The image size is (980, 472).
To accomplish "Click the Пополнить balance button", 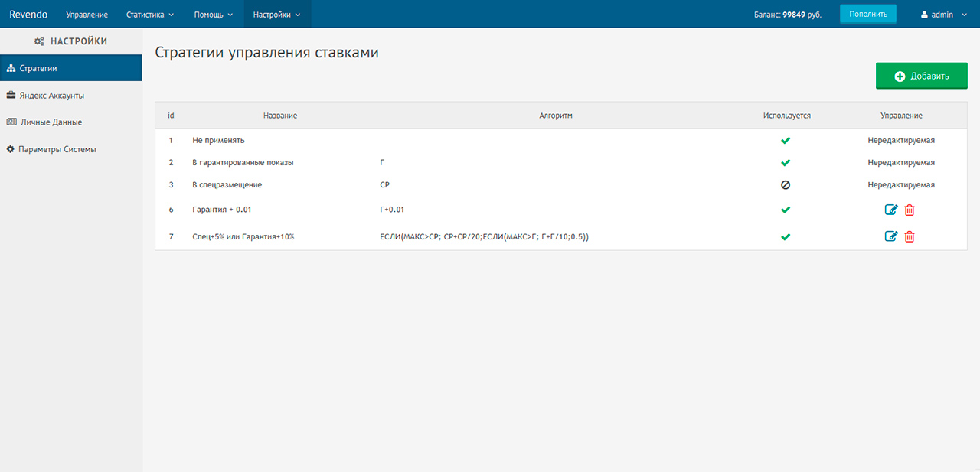I will tap(868, 14).
